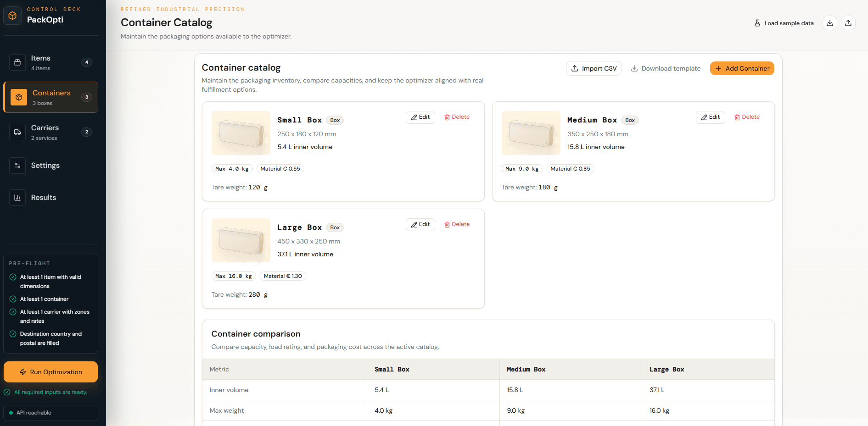Open the Settings sliders icon
868x426 pixels.
tap(17, 166)
